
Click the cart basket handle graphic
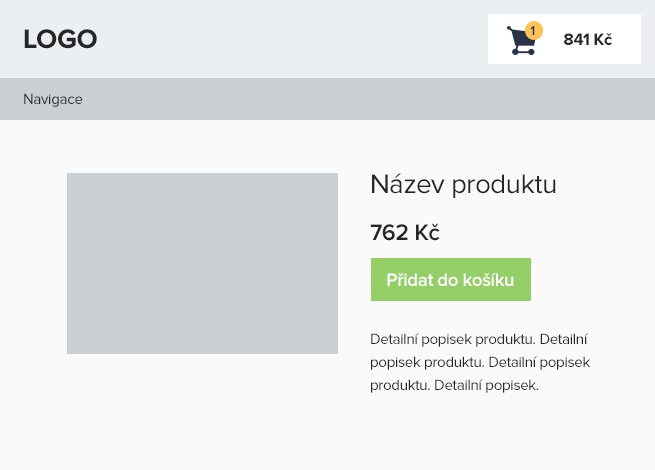(x=511, y=30)
